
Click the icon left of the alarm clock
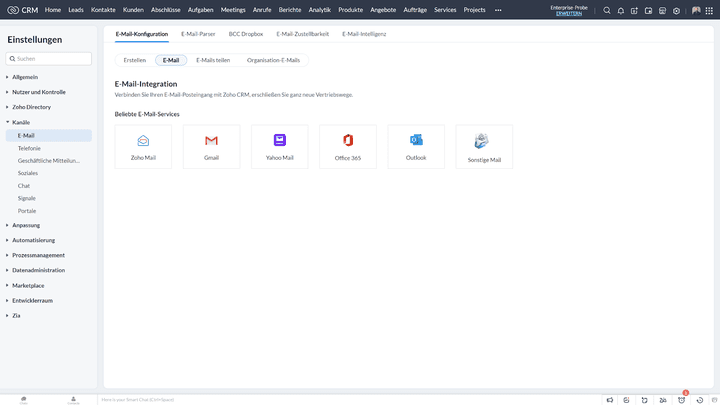663,400
